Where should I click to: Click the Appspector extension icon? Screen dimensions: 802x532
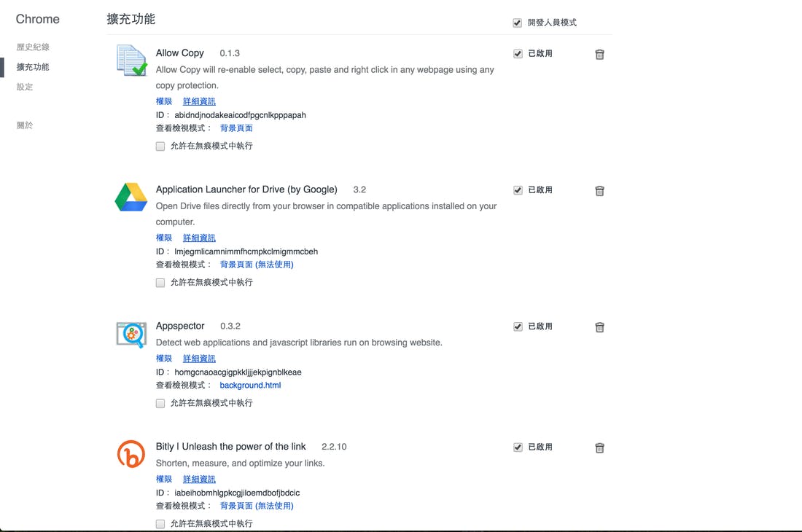click(x=131, y=335)
